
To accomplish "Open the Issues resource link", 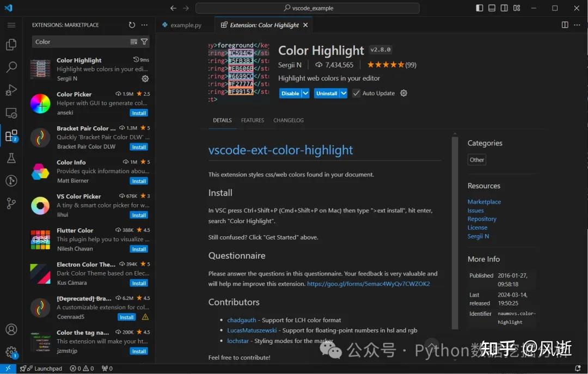I will point(475,210).
